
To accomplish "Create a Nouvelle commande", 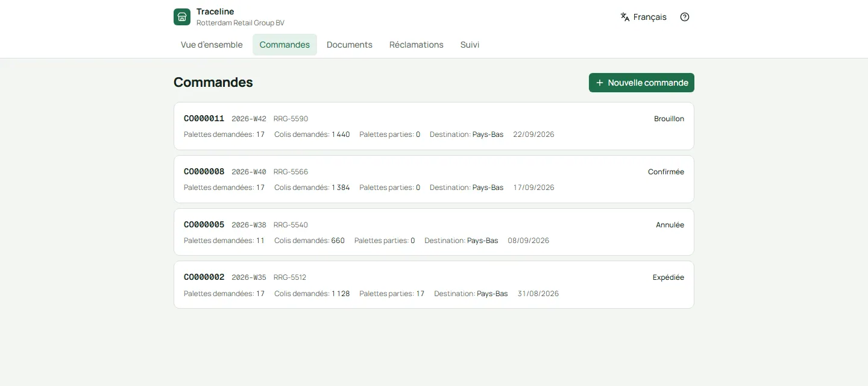I will pyautogui.click(x=641, y=83).
